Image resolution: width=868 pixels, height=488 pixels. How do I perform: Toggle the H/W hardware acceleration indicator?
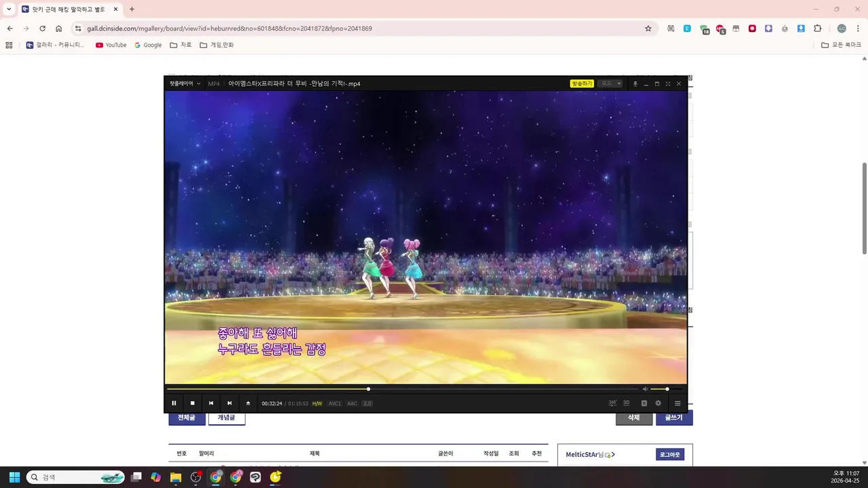coord(317,403)
